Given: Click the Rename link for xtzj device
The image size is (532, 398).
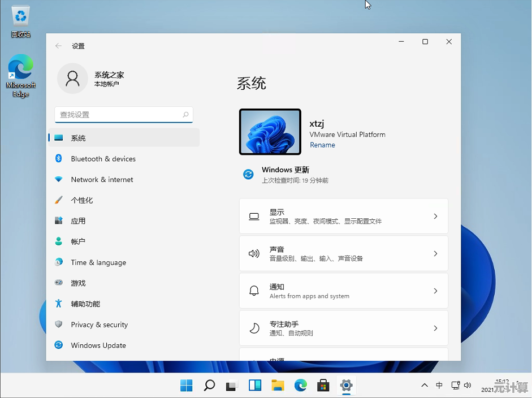Looking at the screenshot, I should click(x=322, y=145).
